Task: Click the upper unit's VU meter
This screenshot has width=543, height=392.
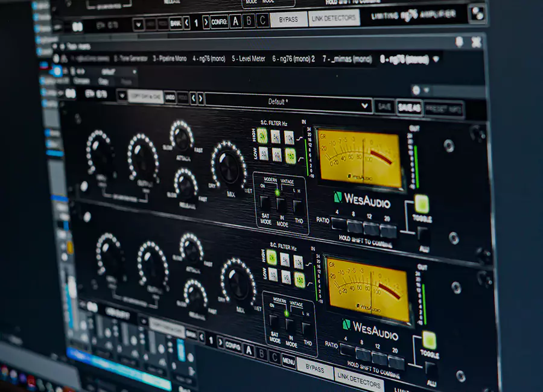Action: (x=360, y=157)
